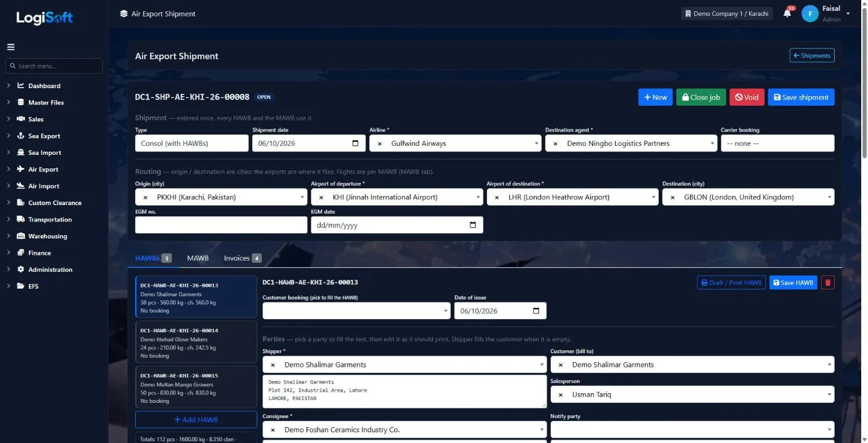Image resolution: width=868 pixels, height=443 pixels.
Task: Click the Type field Consol (with HAWBs)
Action: [x=192, y=144]
